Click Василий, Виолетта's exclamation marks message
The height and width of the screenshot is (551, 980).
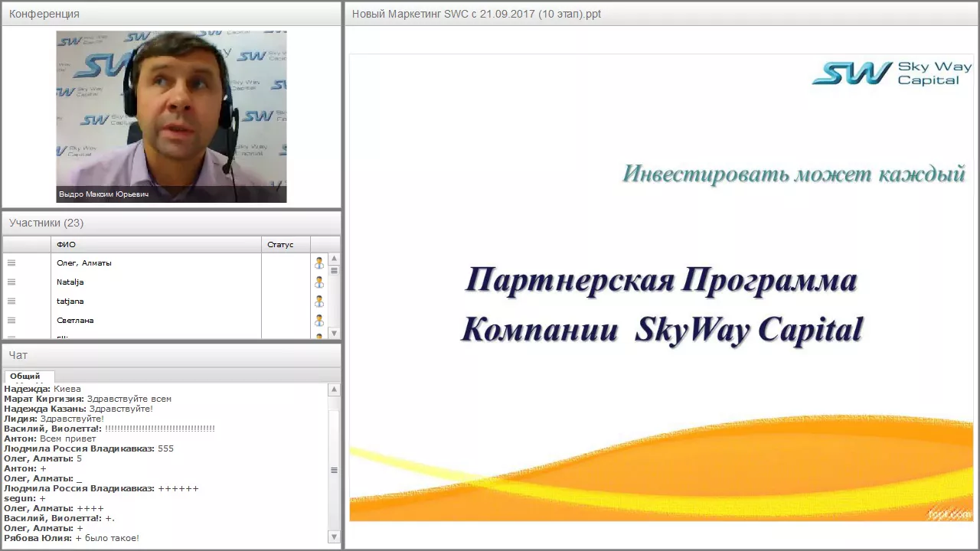click(x=109, y=429)
